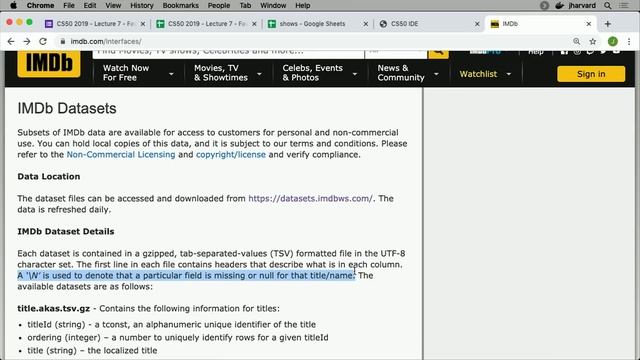Open the Non-Commercial Licensing link

pyautogui.click(x=121, y=155)
